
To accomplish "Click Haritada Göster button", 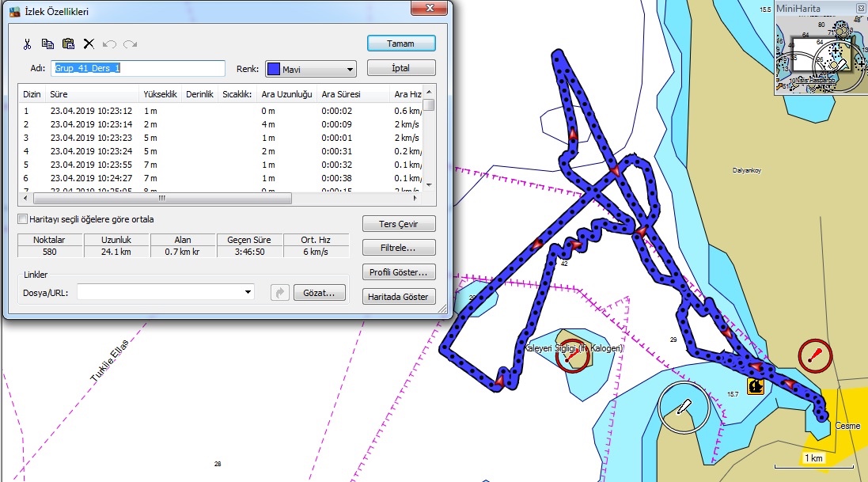I will (x=399, y=296).
